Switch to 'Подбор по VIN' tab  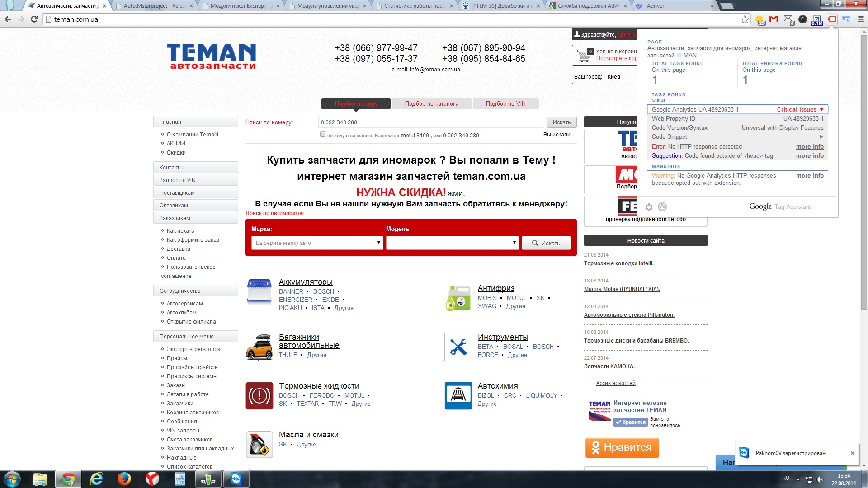click(x=505, y=104)
